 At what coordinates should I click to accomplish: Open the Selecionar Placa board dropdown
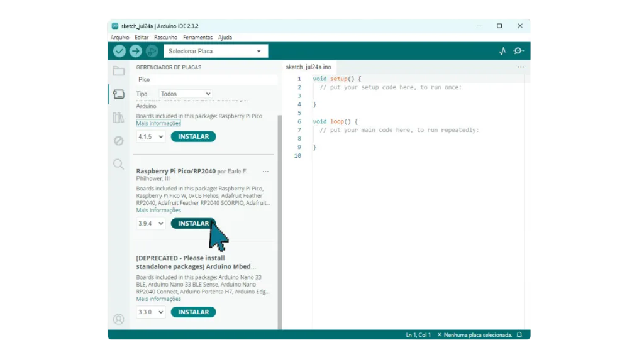(216, 51)
